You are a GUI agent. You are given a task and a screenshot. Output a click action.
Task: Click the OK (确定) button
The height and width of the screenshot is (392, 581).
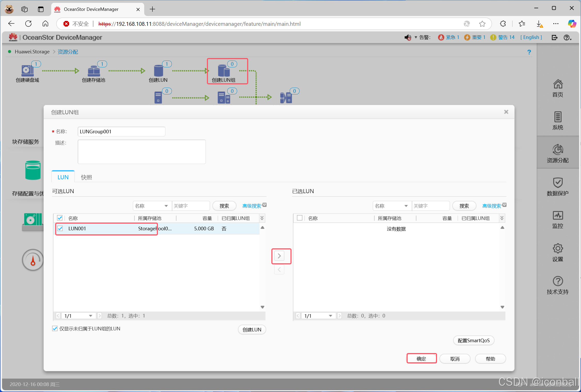point(421,359)
